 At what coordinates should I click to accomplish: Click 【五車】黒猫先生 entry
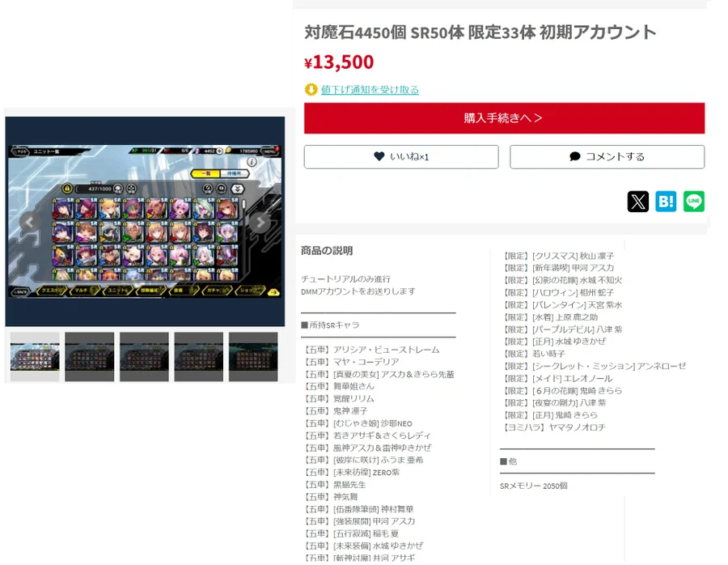click(334, 485)
